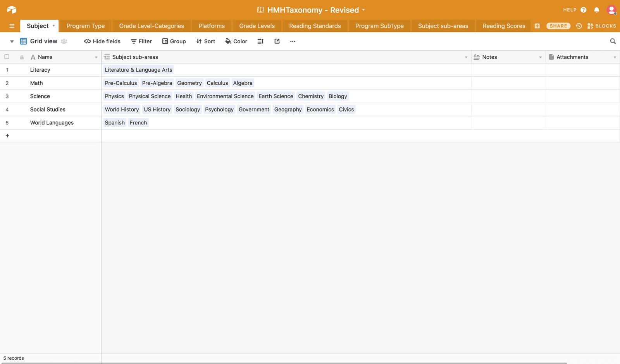The image size is (620, 364).
Task: Click the Subject sub-areas linked field icon
Action: pyautogui.click(x=107, y=57)
